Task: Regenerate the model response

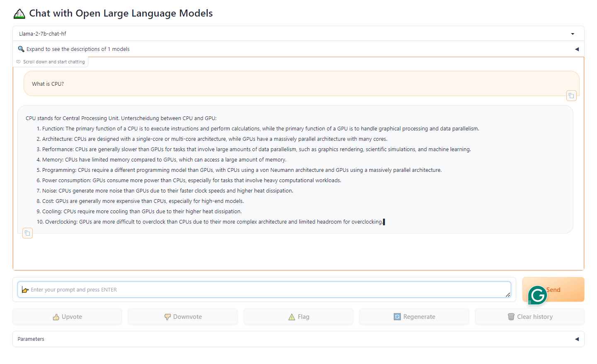Action: point(414,317)
